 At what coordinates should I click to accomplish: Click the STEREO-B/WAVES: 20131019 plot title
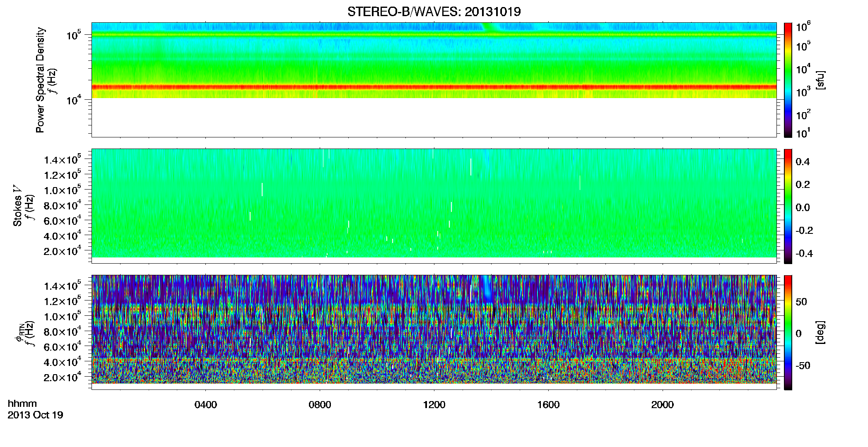[434, 12]
